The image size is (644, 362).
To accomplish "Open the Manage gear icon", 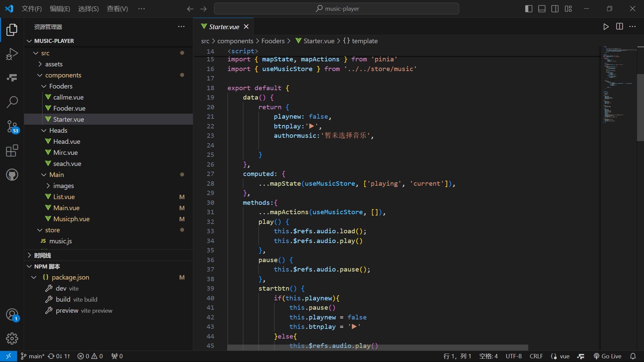I will [x=12, y=339].
